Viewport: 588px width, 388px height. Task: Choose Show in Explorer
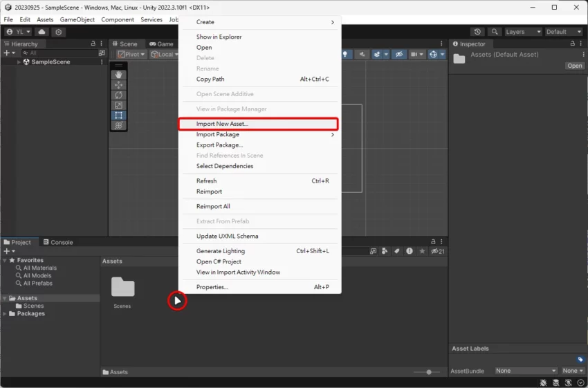[259, 37]
